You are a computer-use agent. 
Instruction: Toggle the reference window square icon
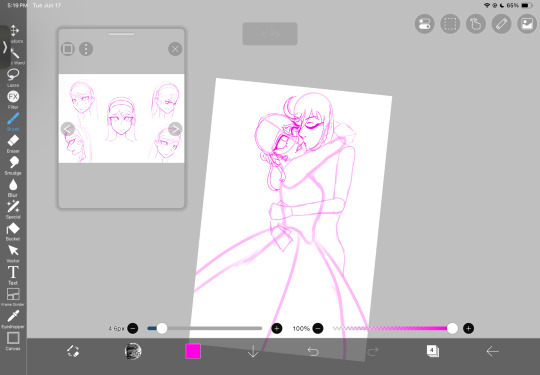coord(68,49)
